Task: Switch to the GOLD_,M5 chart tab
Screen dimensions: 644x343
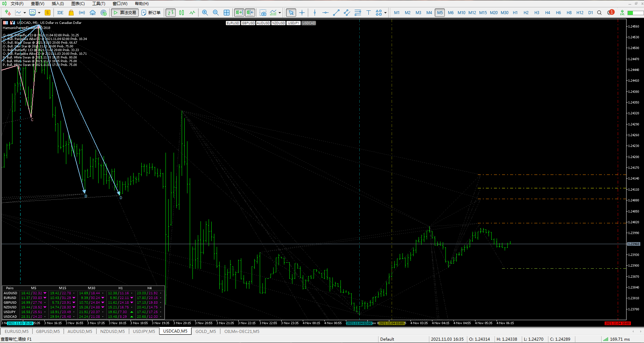Action: pos(206,331)
